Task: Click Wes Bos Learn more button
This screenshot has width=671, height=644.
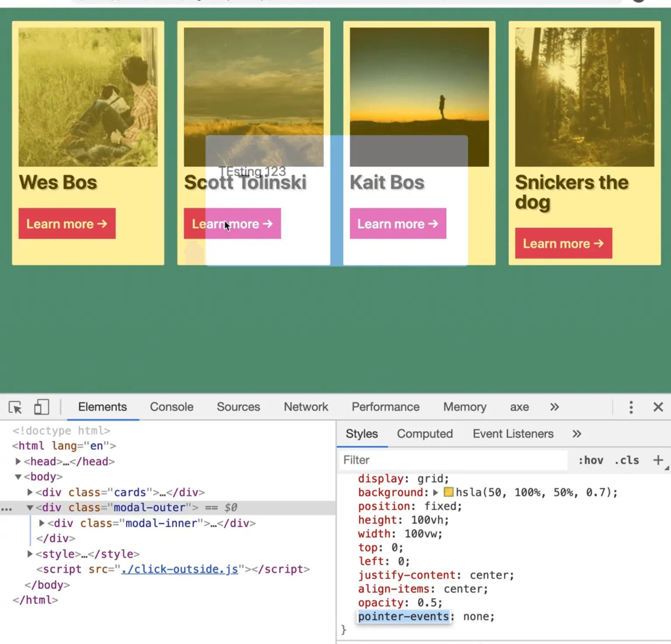Action: [67, 224]
